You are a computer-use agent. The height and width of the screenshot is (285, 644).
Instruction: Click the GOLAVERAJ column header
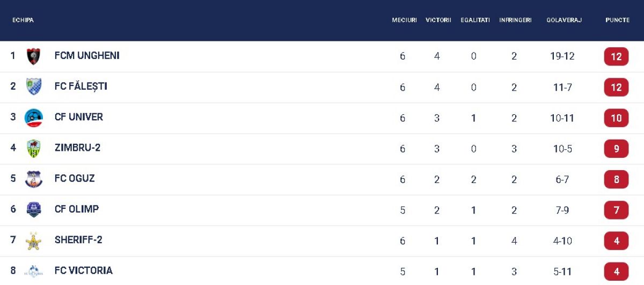[x=564, y=20]
